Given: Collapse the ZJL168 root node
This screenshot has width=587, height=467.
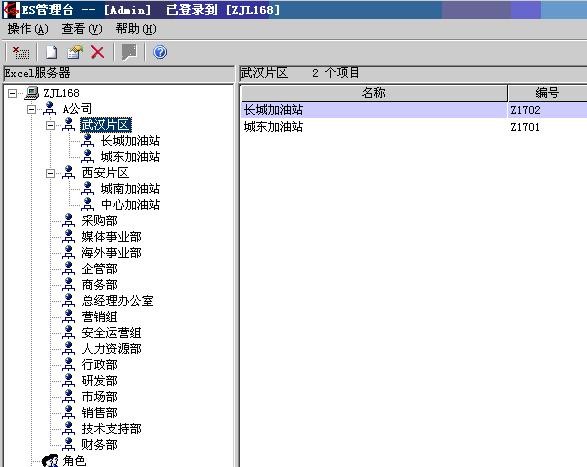Looking at the screenshot, I should (x=12, y=93).
